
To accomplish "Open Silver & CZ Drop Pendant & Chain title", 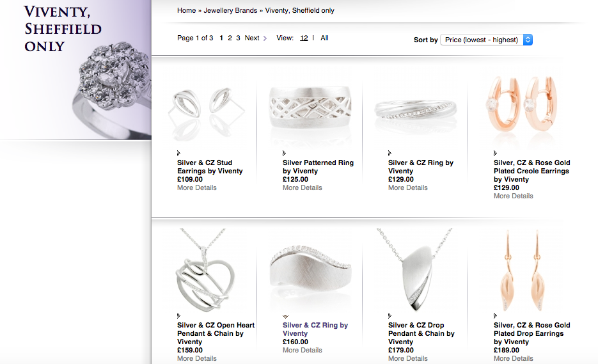I will tap(421, 333).
